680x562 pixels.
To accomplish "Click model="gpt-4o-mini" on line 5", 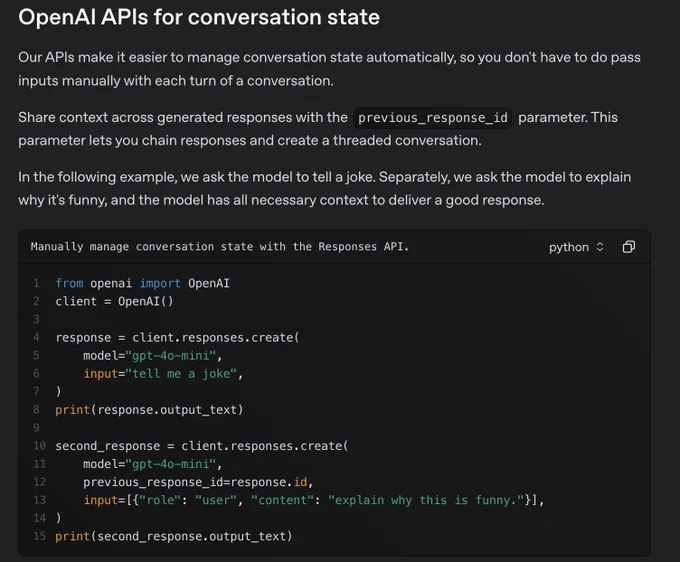I will click(153, 356).
